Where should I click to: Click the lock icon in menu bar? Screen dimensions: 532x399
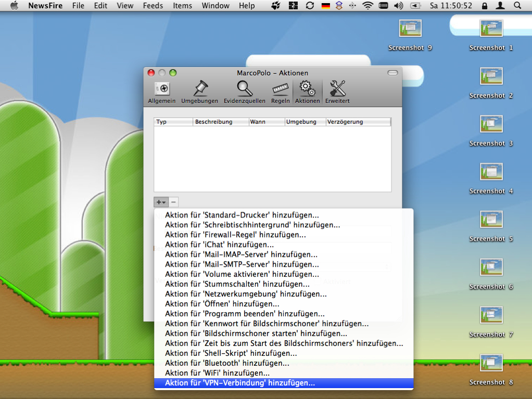[485, 5]
